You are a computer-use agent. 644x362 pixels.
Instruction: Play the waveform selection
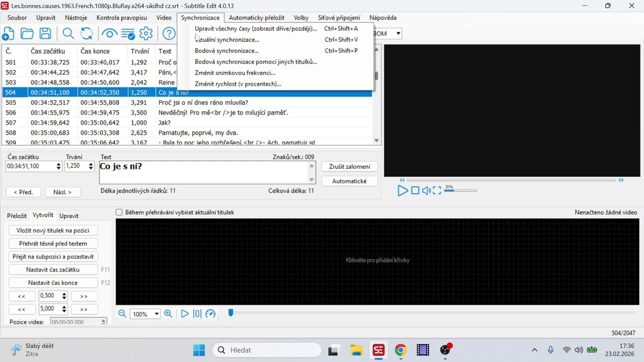[185, 314]
